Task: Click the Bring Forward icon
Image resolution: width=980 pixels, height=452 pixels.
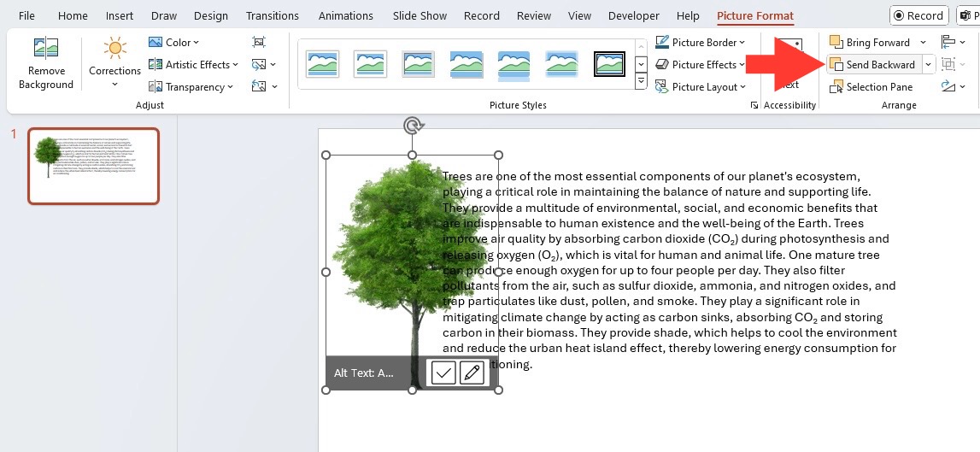Action: click(836, 42)
